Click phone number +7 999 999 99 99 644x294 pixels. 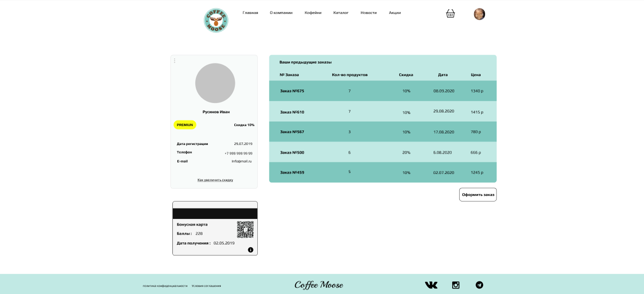click(238, 153)
